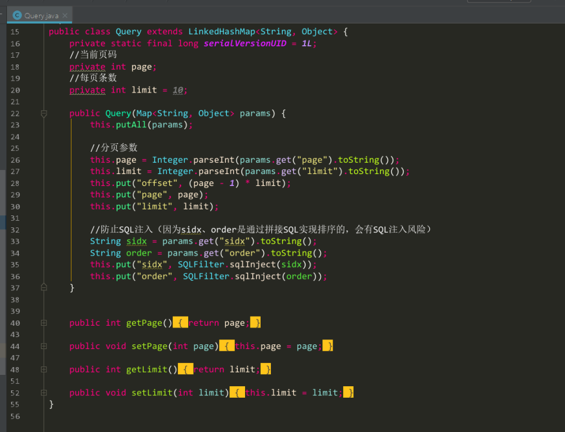Click putAll in this.putAll(params)

[131, 125]
